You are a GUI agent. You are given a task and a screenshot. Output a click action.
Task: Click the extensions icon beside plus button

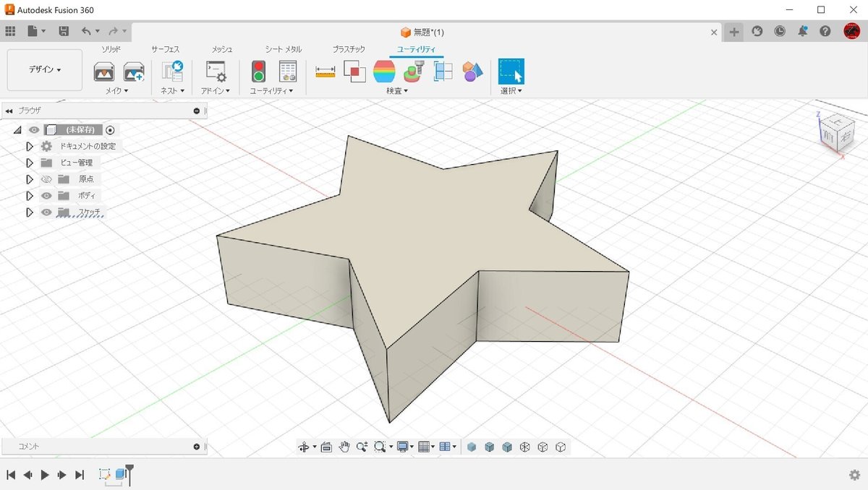click(757, 31)
